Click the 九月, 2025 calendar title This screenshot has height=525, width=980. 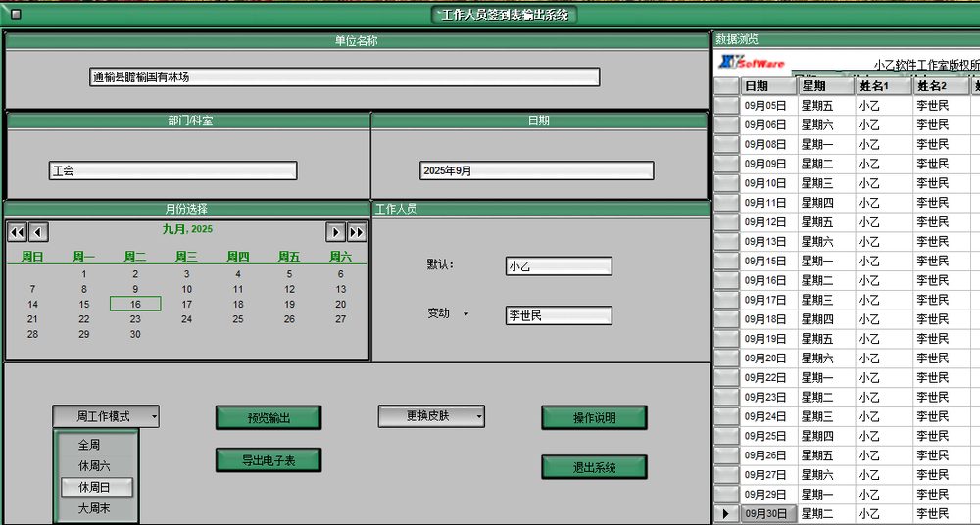187,229
